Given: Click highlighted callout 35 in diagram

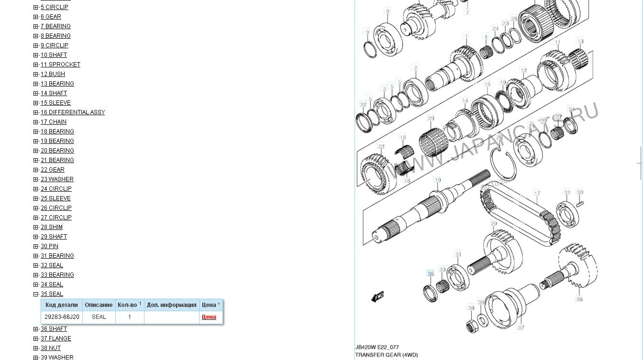Looking at the screenshot, I should click(x=431, y=274).
